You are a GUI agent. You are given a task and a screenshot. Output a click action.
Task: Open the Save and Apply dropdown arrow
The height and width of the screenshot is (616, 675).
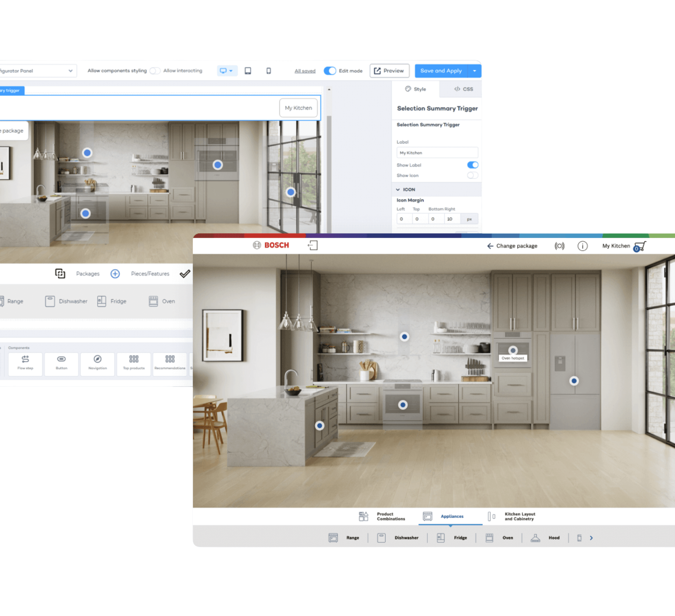[x=474, y=71]
